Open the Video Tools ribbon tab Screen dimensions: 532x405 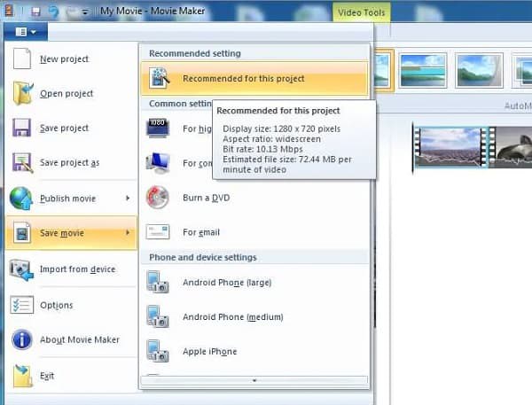click(x=362, y=12)
